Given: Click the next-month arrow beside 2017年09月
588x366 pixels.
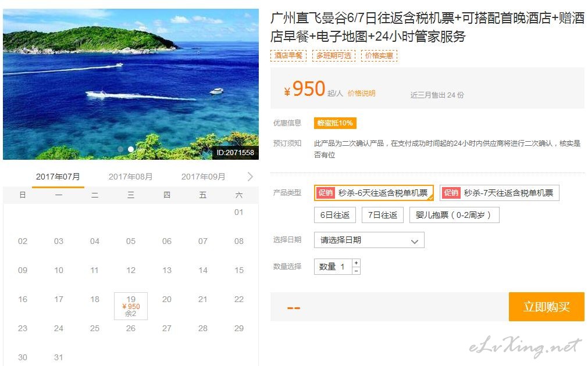Looking at the screenshot, I should point(250,177).
